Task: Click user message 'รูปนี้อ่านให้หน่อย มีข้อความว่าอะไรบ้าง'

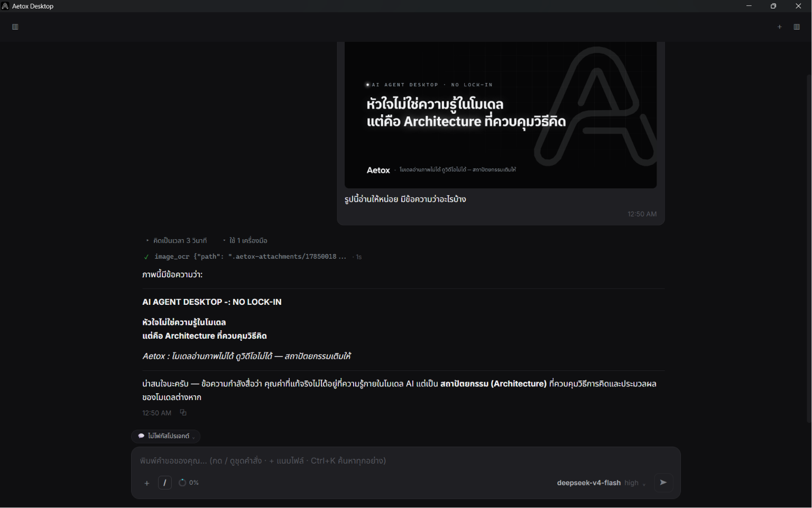Action: click(405, 199)
